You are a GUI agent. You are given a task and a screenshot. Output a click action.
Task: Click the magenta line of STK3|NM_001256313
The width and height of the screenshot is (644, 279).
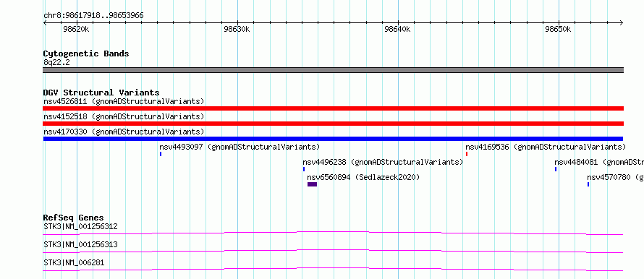coord(333,251)
